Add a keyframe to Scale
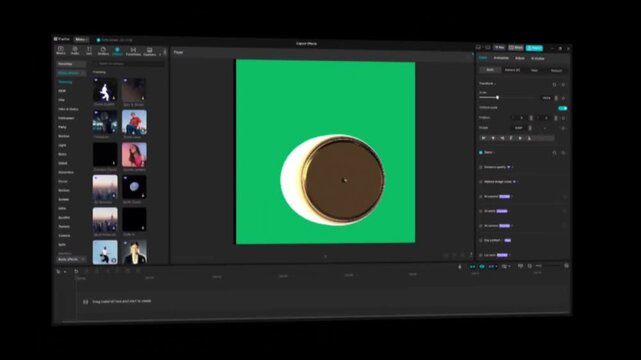 coord(563,98)
